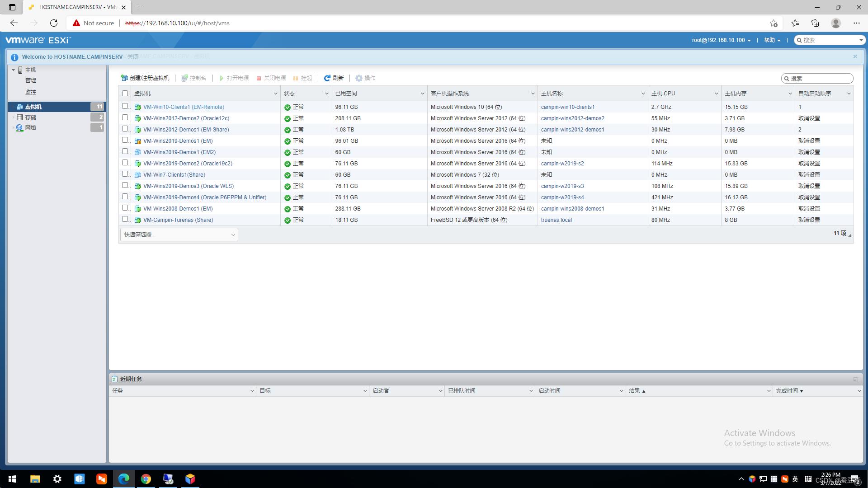Open the Help dropdown menu
Screen dimensions: 868x488
tap(772, 40)
